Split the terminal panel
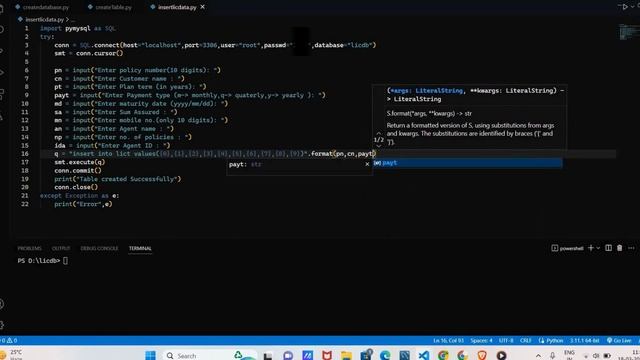Viewport: 640px width, 360px height. point(609,248)
